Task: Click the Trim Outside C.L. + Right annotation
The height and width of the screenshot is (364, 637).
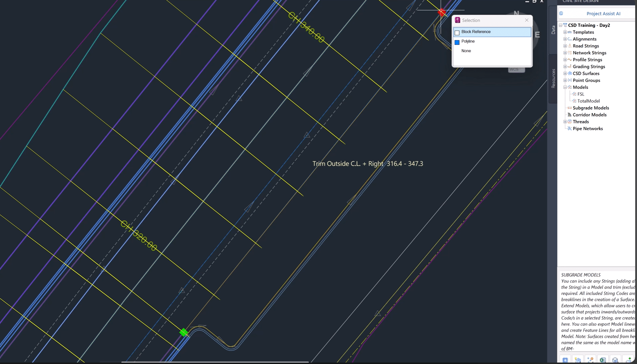Action: [x=368, y=164]
